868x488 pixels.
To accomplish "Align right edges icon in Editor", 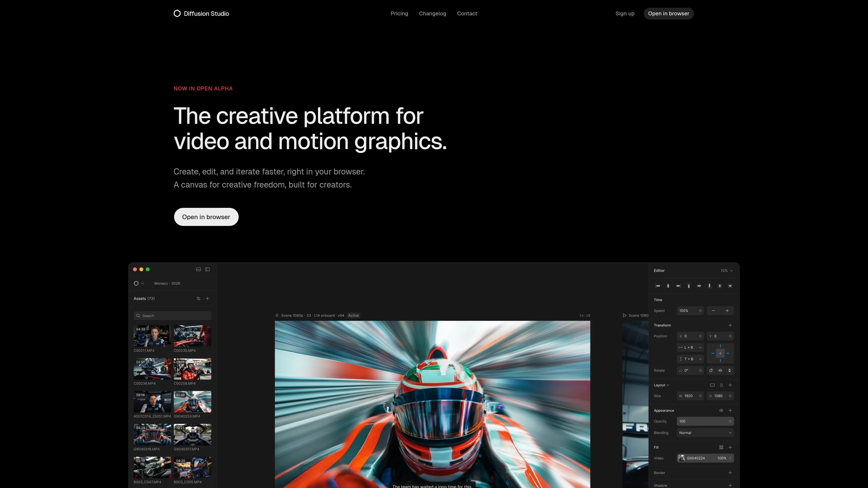I will point(678,286).
